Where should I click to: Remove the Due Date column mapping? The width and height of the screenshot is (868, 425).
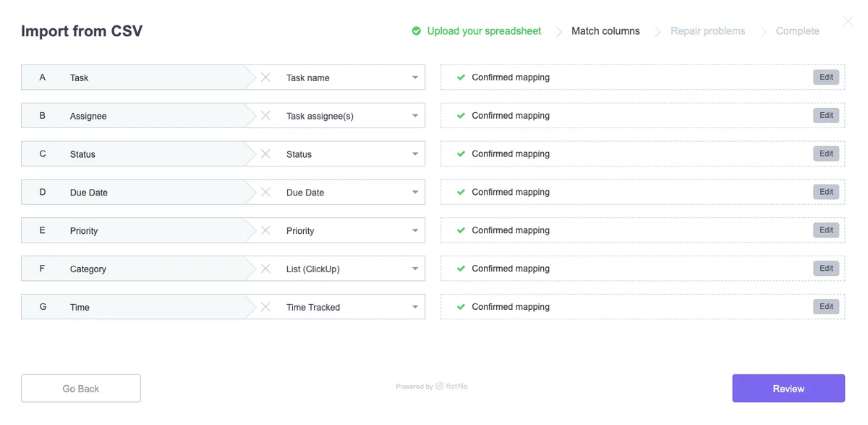tap(265, 192)
